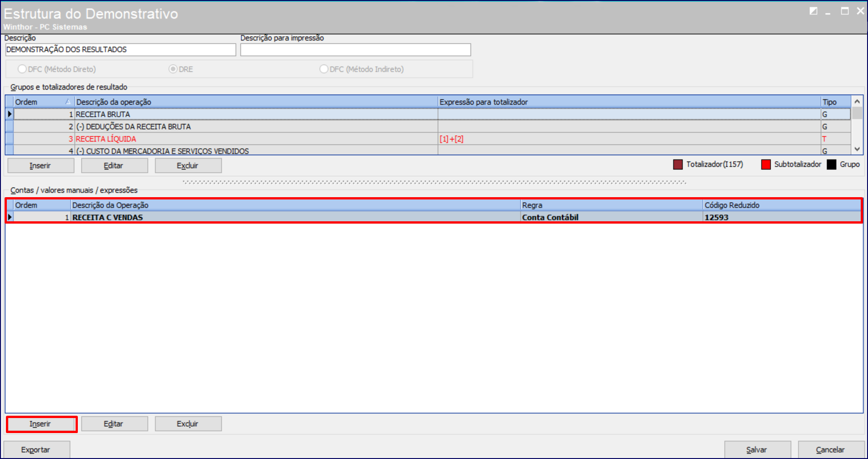Image resolution: width=868 pixels, height=459 pixels.
Task: Click the Descrição input field
Action: point(121,50)
